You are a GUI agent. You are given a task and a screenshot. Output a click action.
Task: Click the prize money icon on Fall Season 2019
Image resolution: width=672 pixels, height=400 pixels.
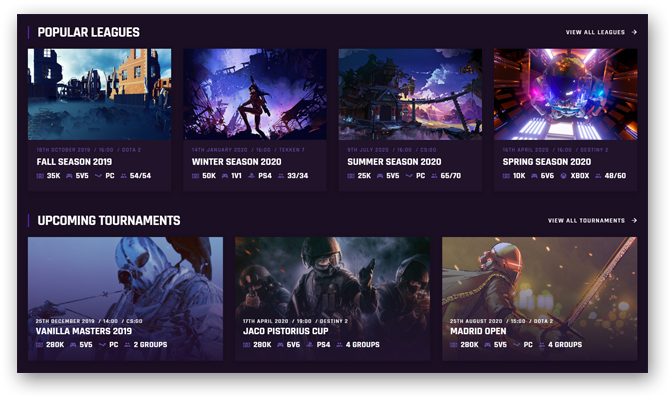(41, 176)
